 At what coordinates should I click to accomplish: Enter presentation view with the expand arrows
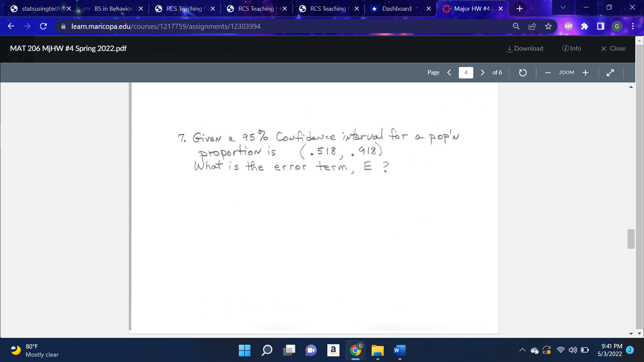[610, 72]
